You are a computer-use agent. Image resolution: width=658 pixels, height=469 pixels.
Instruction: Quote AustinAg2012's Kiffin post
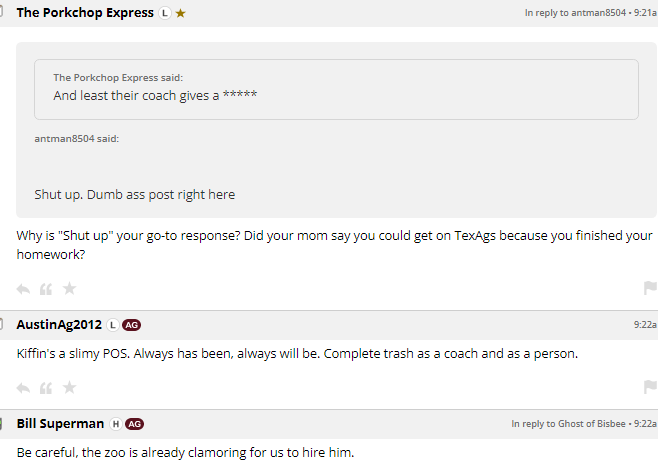coord(46,387)
